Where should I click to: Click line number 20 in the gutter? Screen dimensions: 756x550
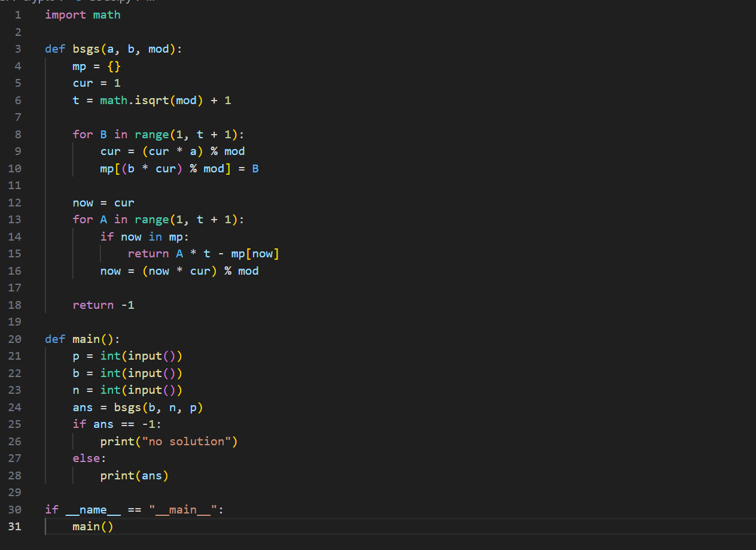14,339
